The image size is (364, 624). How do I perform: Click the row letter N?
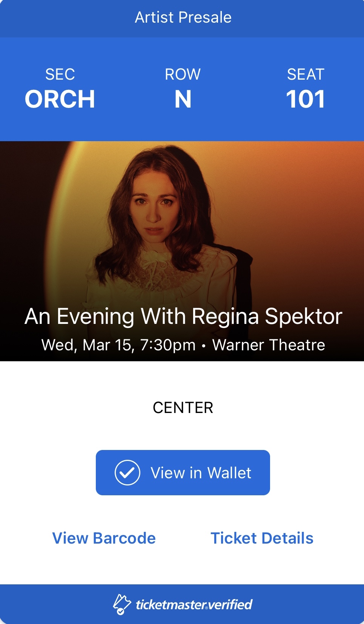pos(183,99)
